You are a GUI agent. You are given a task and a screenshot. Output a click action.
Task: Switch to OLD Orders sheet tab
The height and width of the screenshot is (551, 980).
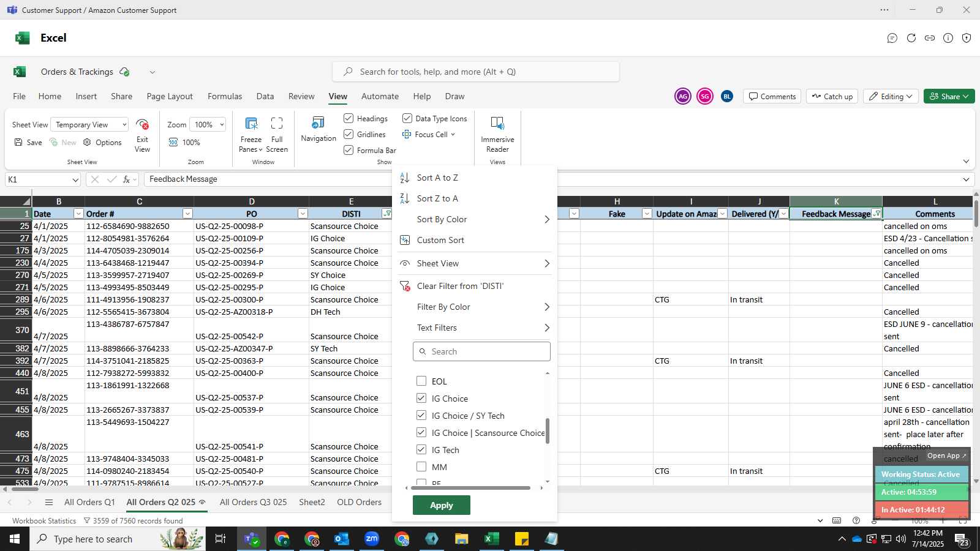(359, 502)
